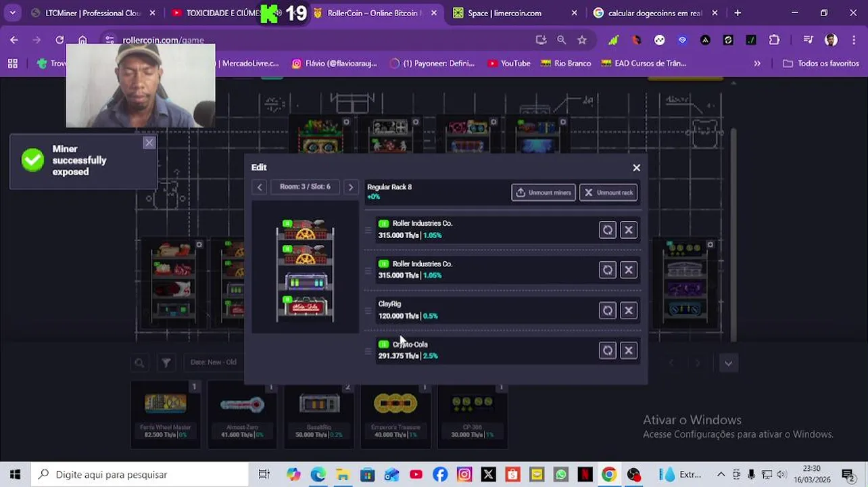Select the Almost-Zero miner card

tap(242, 415)
